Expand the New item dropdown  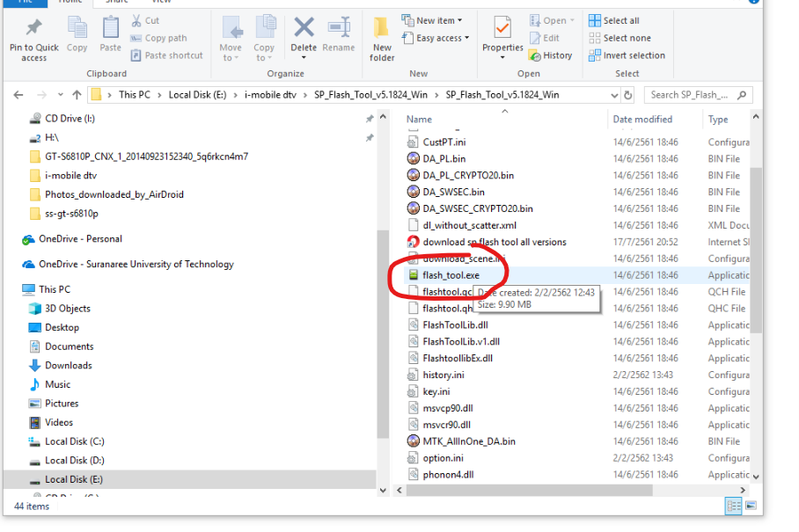click(x=459, y=20)
